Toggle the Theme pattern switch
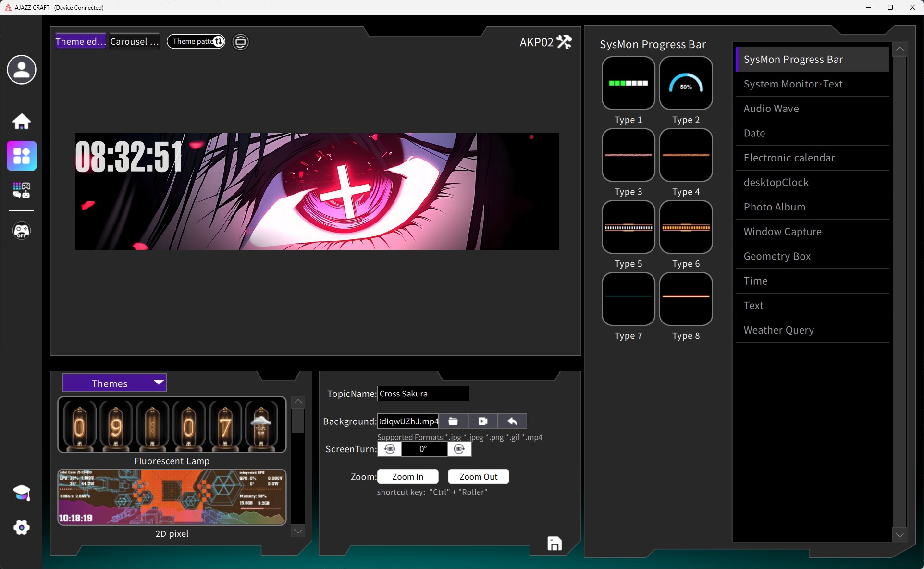The width and height of the screenshot is (924, 569). [196, 41]
